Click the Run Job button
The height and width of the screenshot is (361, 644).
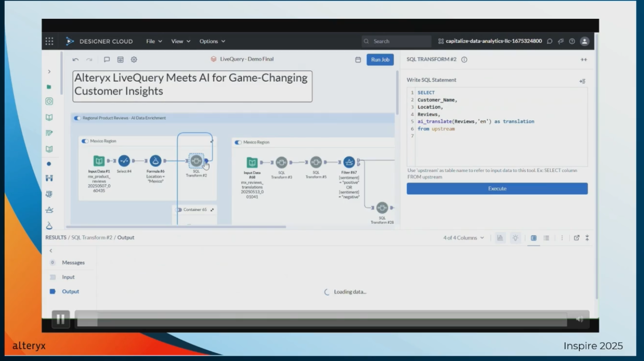point(380,60)
